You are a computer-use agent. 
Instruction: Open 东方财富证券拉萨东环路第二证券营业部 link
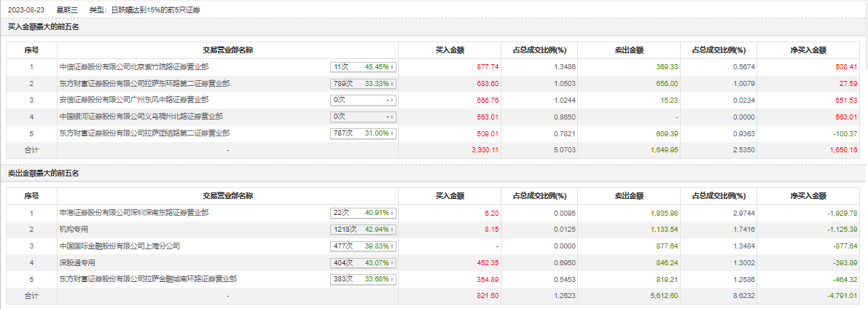[144, 83]
